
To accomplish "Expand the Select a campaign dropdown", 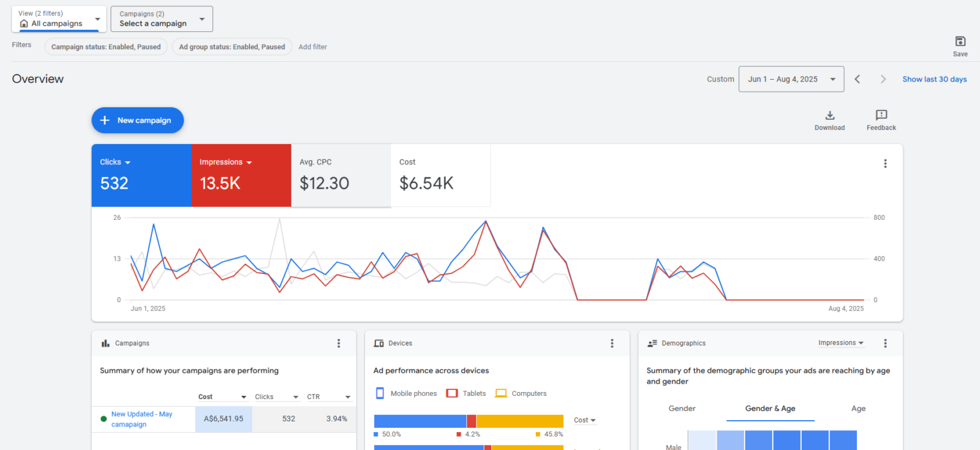I will click(161, 19).
